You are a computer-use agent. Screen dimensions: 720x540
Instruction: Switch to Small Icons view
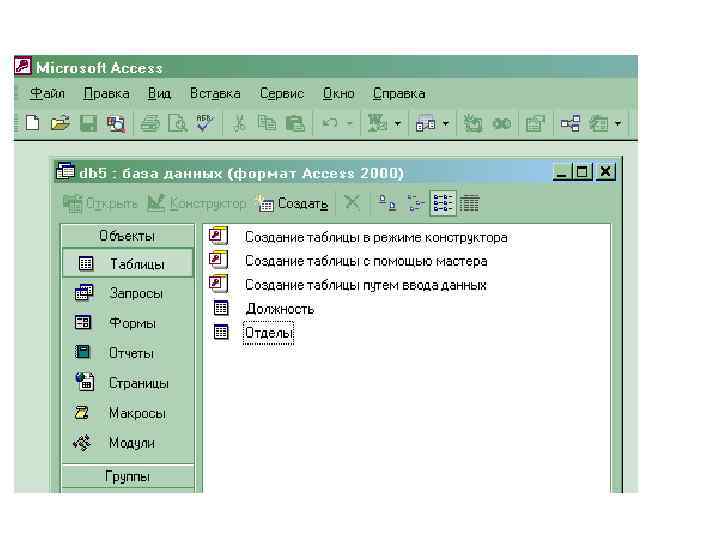(416, 202)
